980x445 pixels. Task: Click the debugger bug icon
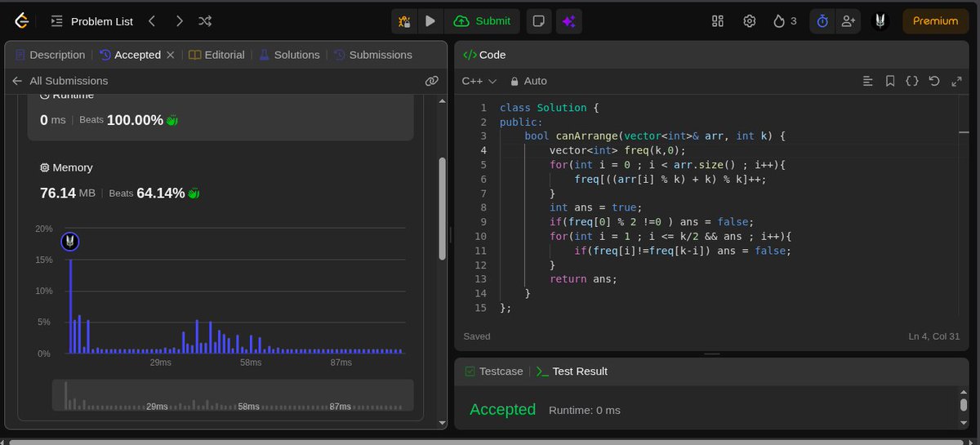pos(404,21)
